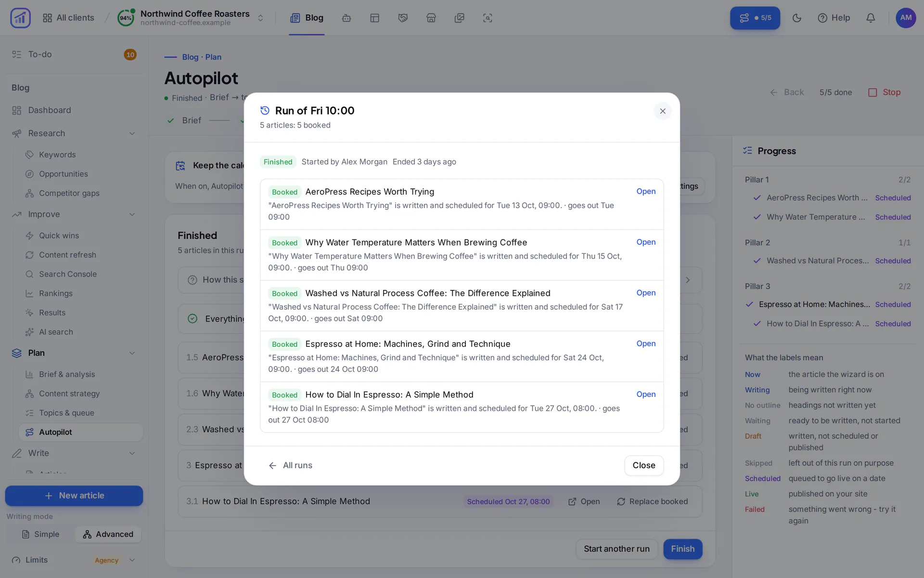Open Keywords page
Image resolution: width=924 pixels, height=578 pixels.
(81, 155)
